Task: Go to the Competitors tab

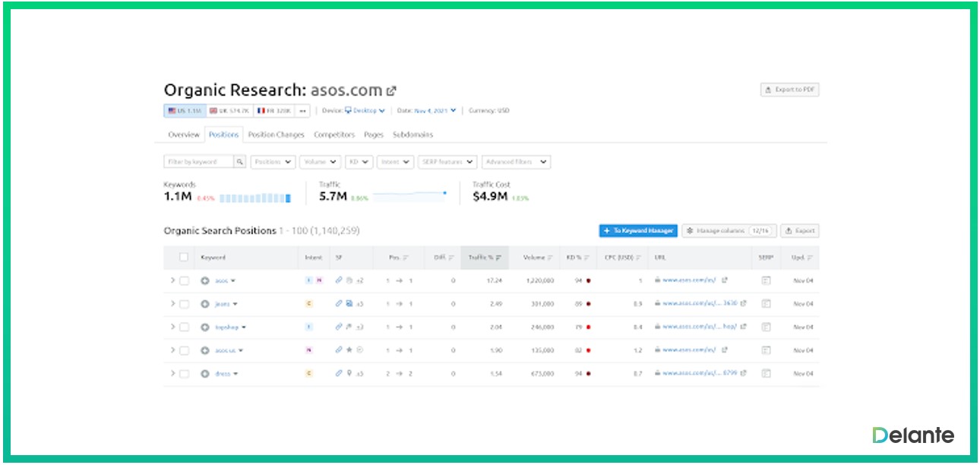Action: pos(334,134)
